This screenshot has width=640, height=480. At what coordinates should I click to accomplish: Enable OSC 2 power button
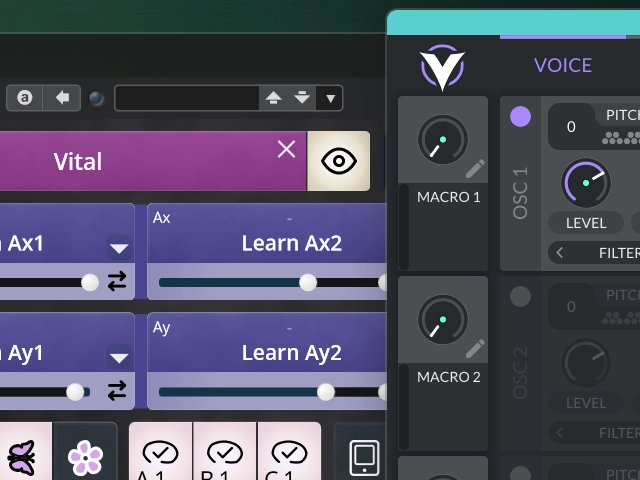pos(520,297)
